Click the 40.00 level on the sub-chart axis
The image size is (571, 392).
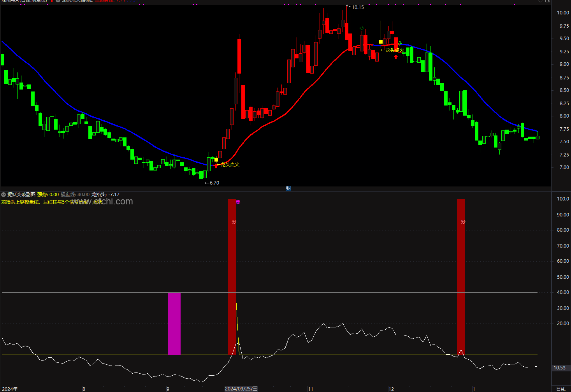coord(563,292)
